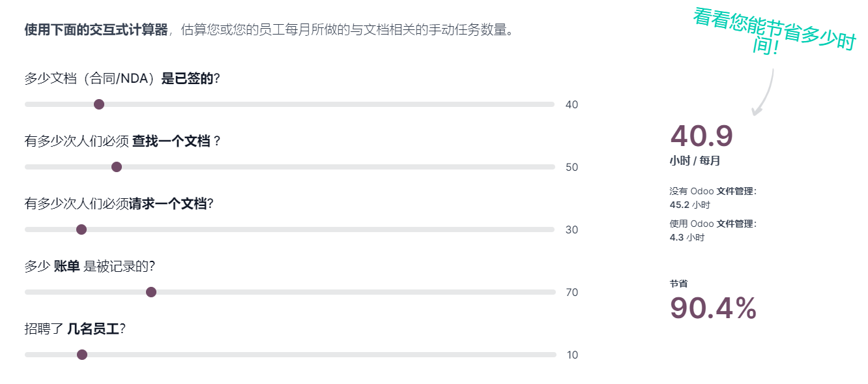Click the value 30 beside request document slider
Screen dimensions: 868x384
[571, 230]
